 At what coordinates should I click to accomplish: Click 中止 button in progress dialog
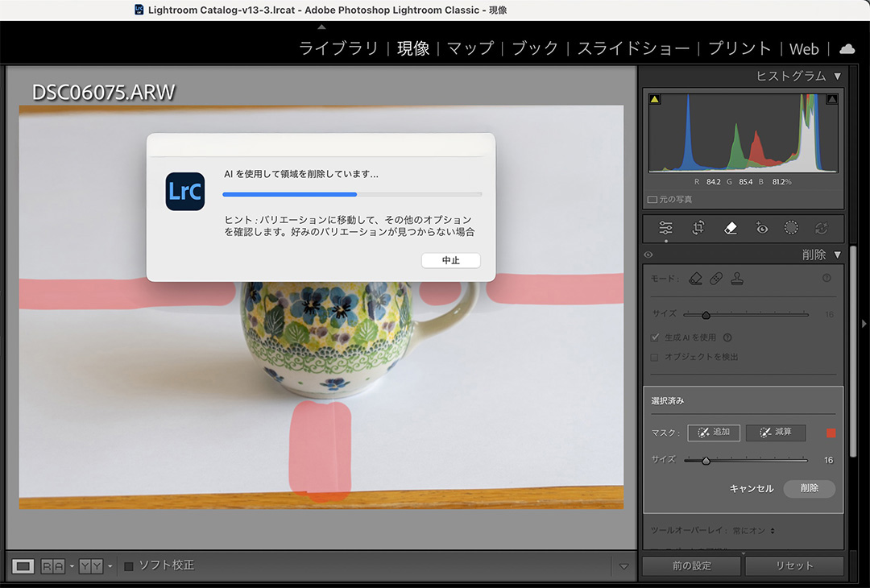pyautogui.click(x=450, y=260)
